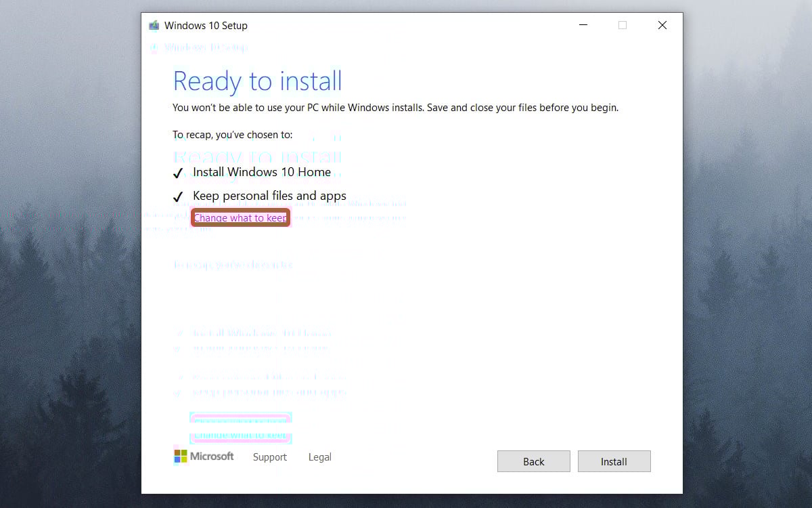
Task: Click the Microsoft logo
Action: [204, 457]
